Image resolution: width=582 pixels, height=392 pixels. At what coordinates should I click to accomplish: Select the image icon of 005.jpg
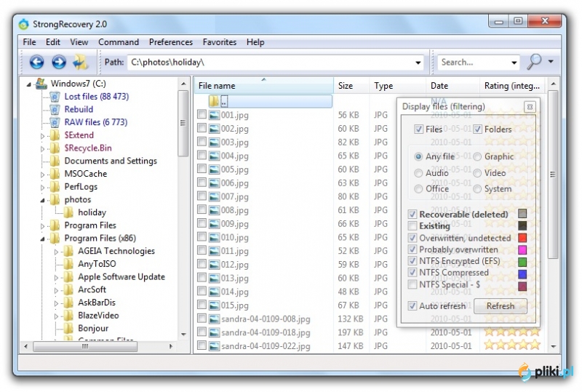(x=214, y=169)
